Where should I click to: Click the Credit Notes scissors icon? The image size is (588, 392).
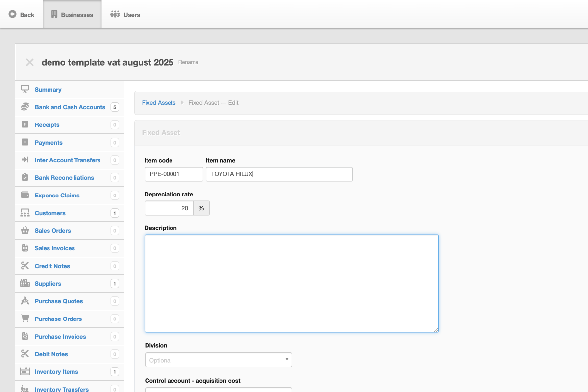(25, 266)
